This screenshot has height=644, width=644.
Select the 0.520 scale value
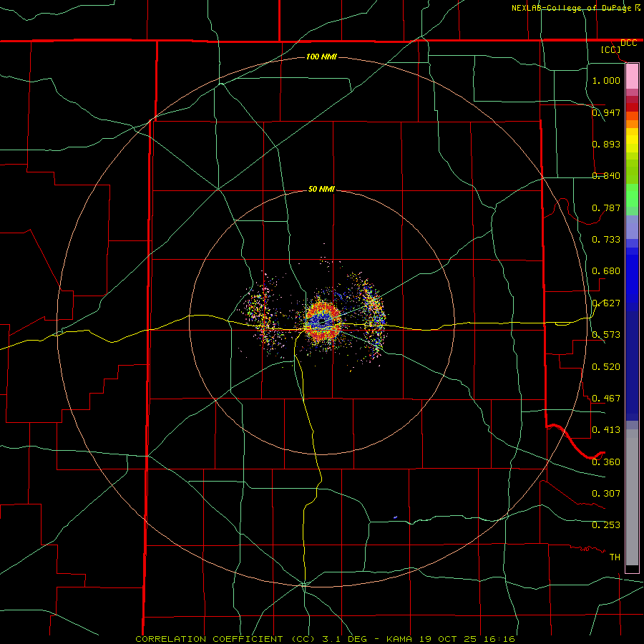pyautogui.click(x=606, y=367)
